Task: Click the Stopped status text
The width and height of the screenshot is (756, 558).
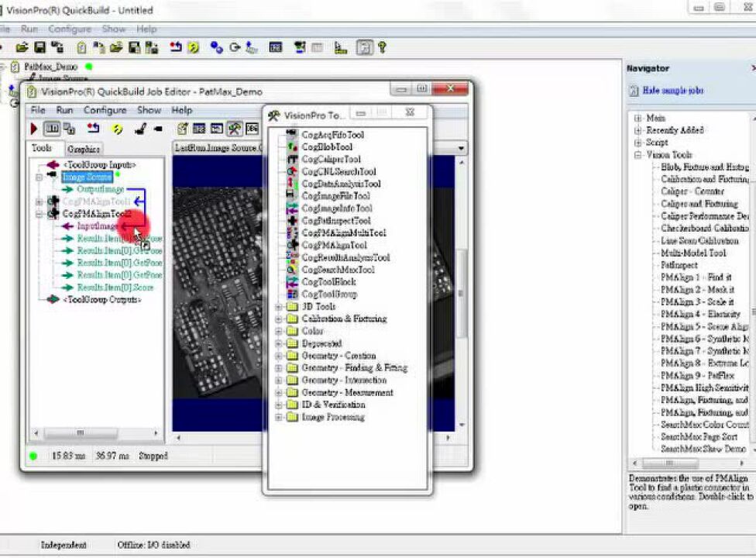Action: [153, 456]
